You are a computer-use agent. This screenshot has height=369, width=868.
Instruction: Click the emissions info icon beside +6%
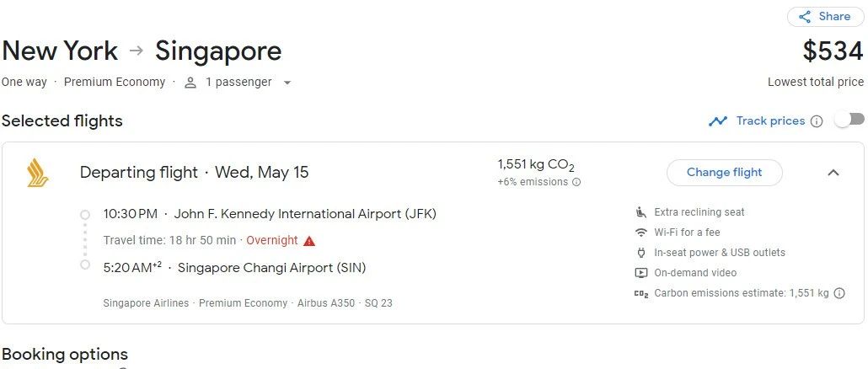[576, 182]
